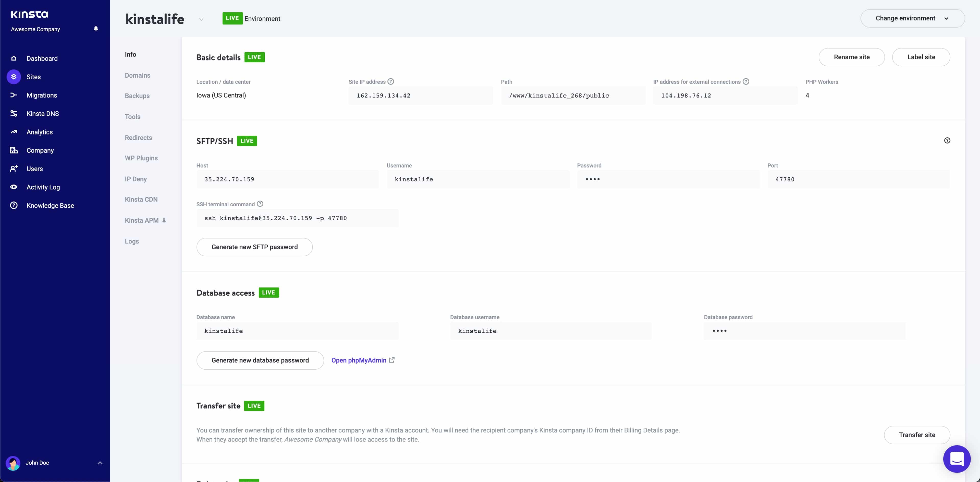Switch to the Domains section
The image size is (980, 482).
(137, 75)
